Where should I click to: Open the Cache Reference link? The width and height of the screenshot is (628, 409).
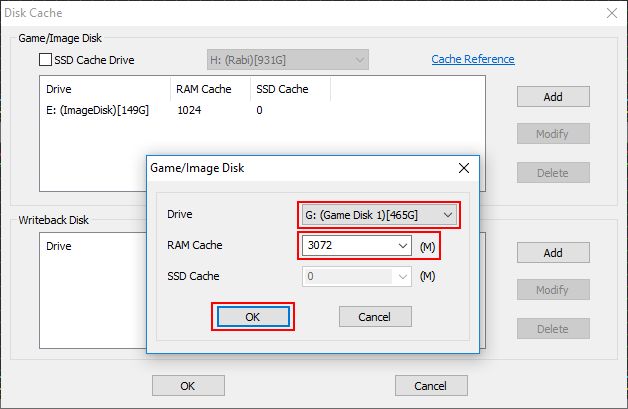click(473, 59)
